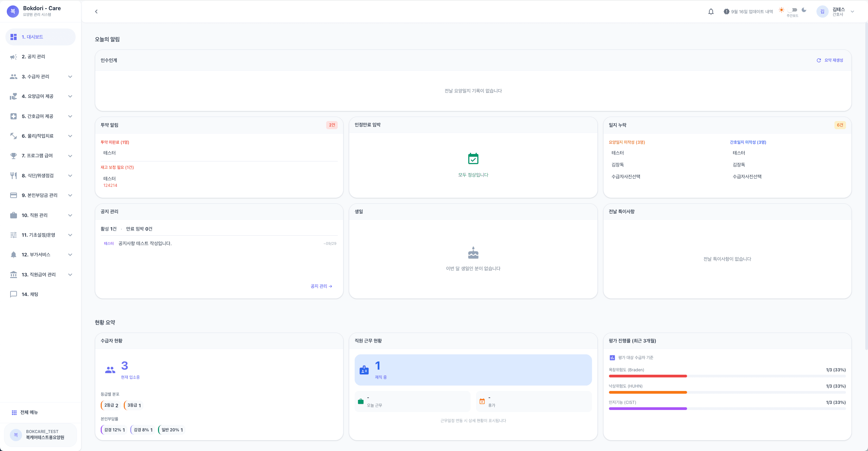Click the 요약 재생성 button

(830, 60)
